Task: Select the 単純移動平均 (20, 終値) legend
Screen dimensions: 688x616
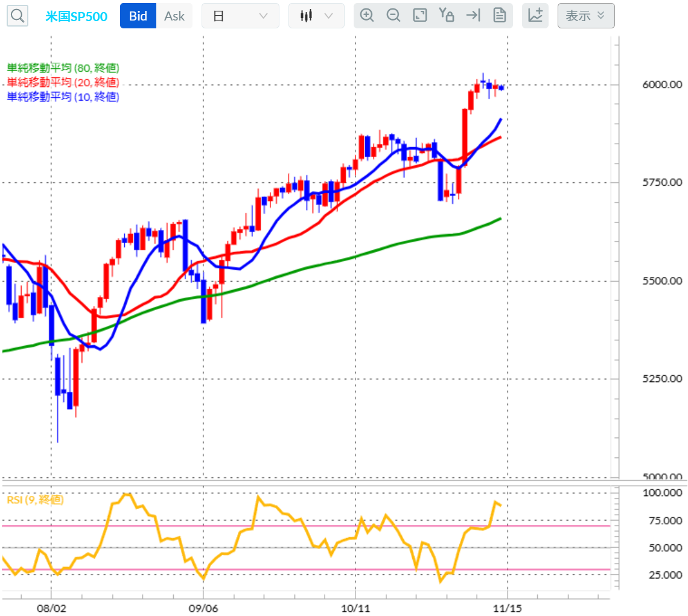Action: click(x=63, y=83)
